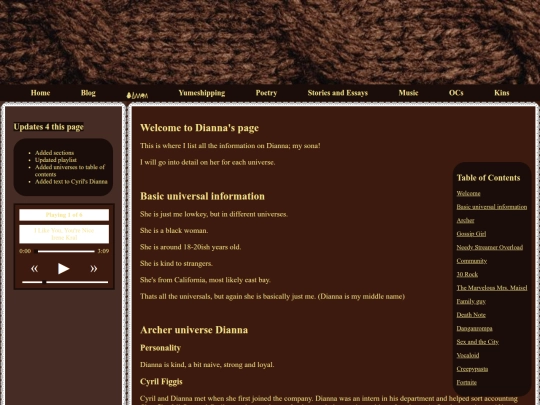Adjust the music player volume slider
540x405 pixels.
point(65,282)
